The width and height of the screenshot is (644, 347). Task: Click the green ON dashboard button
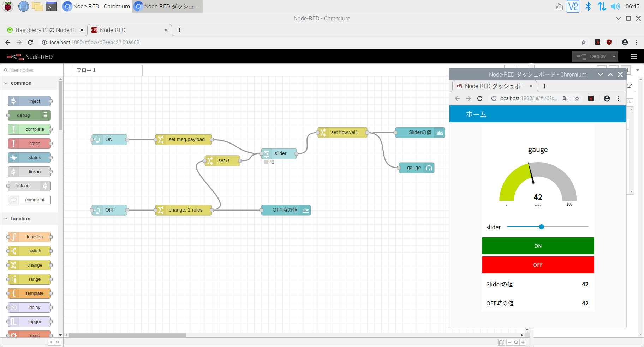coord(538,246)
